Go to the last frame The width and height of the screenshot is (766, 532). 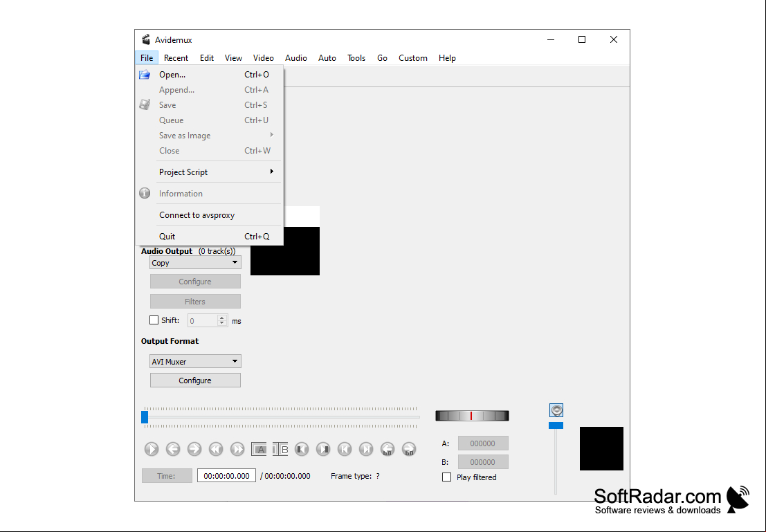click(x=366, y=449)
